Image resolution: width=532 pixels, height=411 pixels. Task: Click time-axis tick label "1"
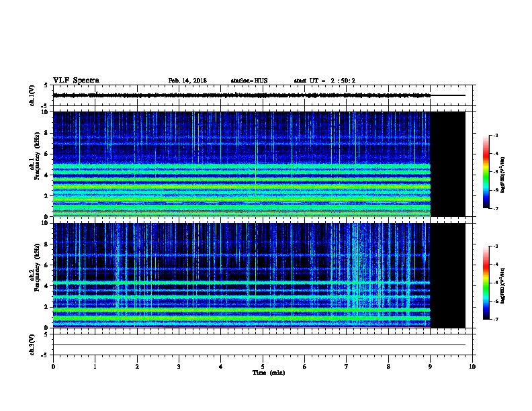coord(95,367)
